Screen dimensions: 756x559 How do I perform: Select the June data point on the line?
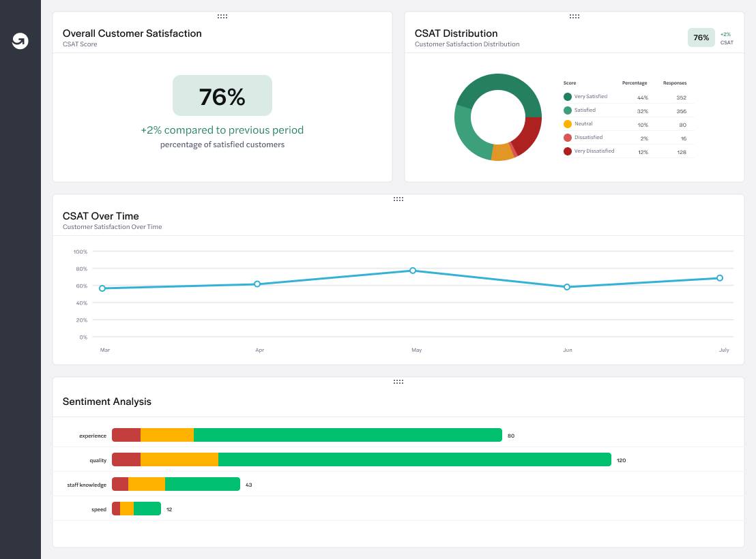click(567, 287)
